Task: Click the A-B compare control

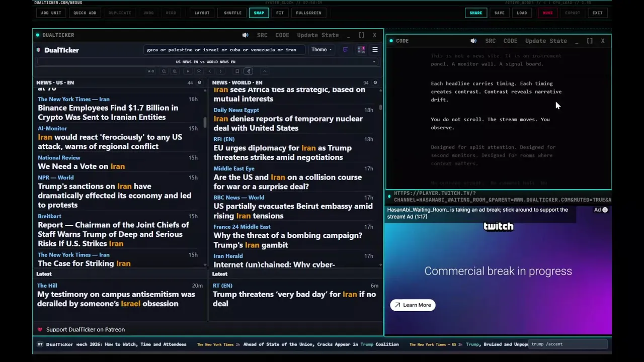Action: 151,71
